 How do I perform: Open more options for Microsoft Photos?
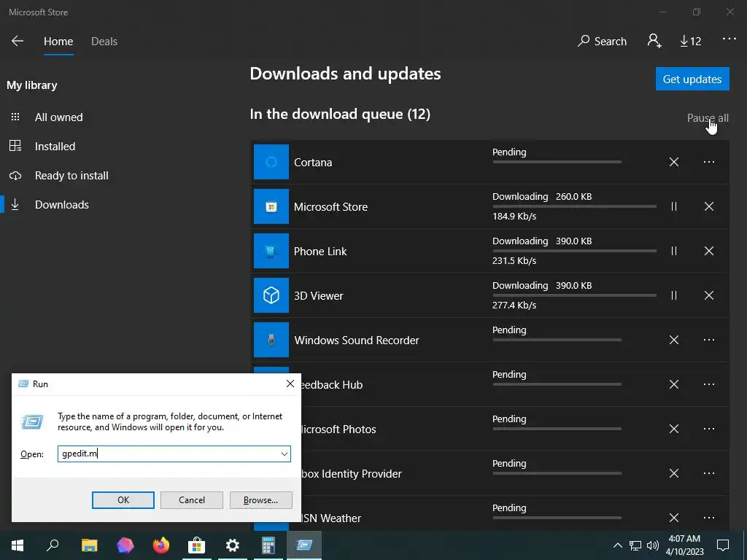tap(709, 429)
